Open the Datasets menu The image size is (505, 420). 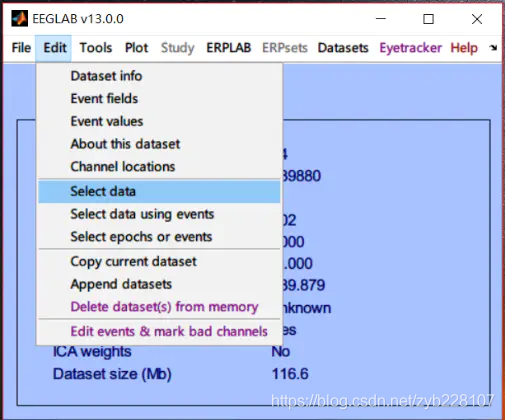(343, 48)
